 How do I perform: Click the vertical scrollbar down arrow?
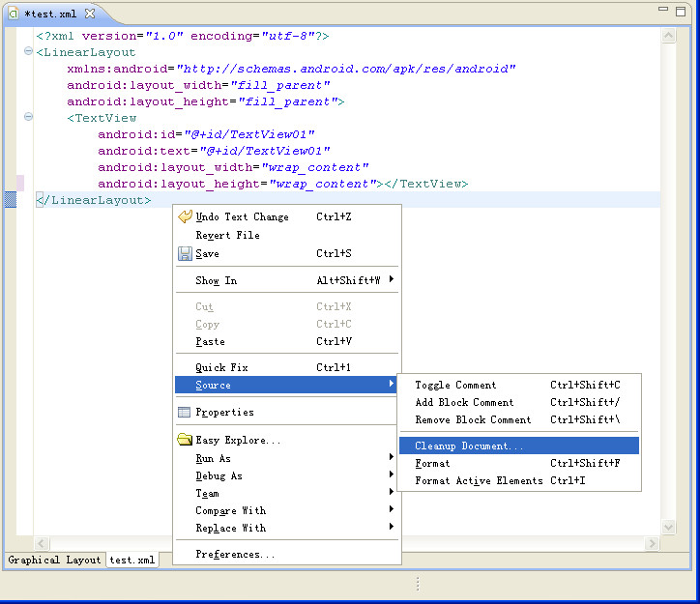pyautogui.click(x=668, y=527)
